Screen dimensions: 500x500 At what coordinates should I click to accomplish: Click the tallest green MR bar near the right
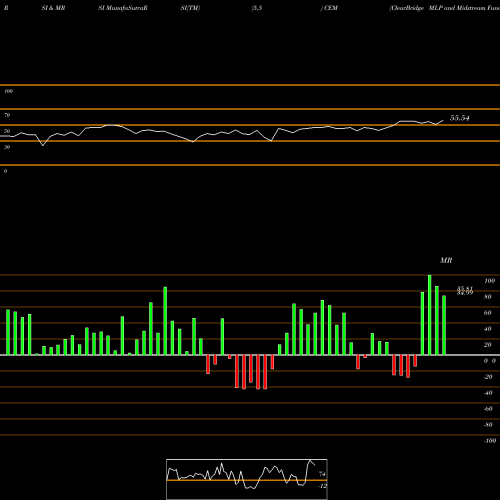click(430, 315)
